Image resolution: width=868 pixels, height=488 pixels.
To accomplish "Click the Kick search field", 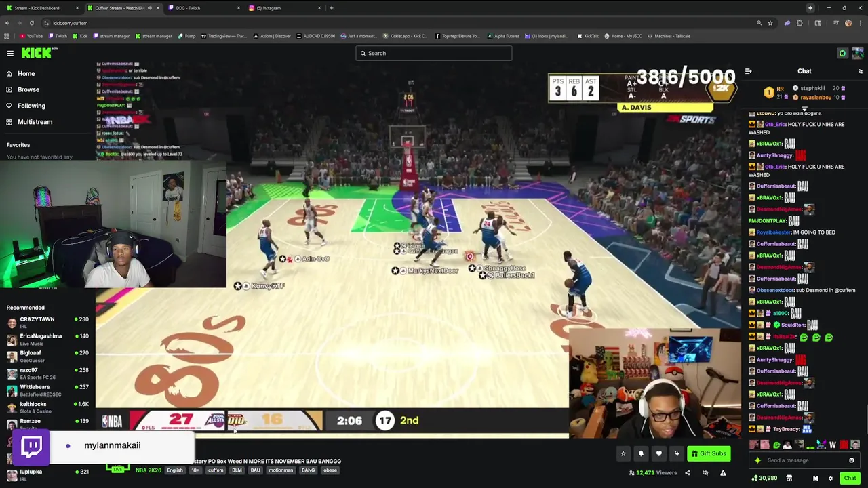I will click(x=434, y=53).
